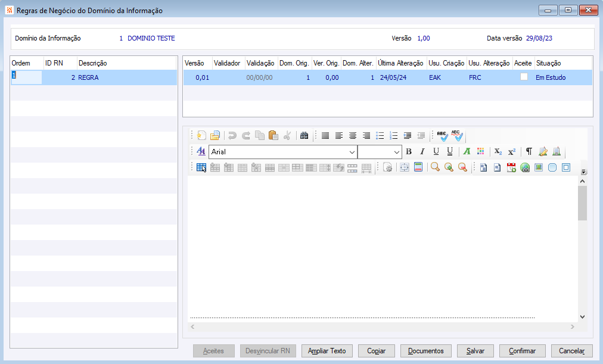Screen dimensions: 603x364
Task: Click the paste clipboard icon
Action: point(273,135)
